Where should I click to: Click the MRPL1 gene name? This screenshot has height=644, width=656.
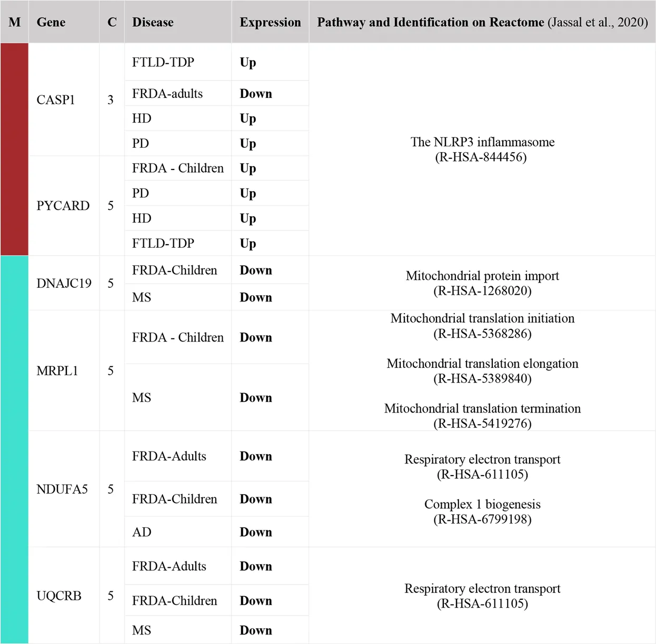(57, 371)
